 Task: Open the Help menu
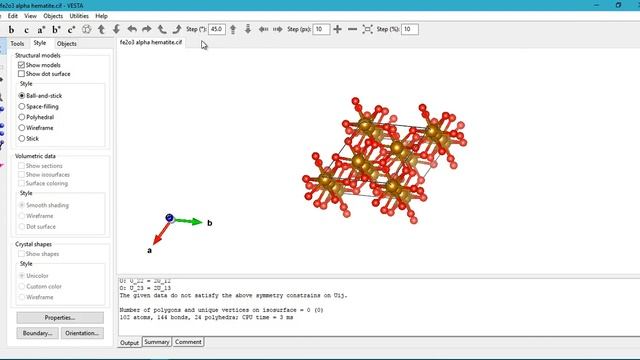[101, 16]
